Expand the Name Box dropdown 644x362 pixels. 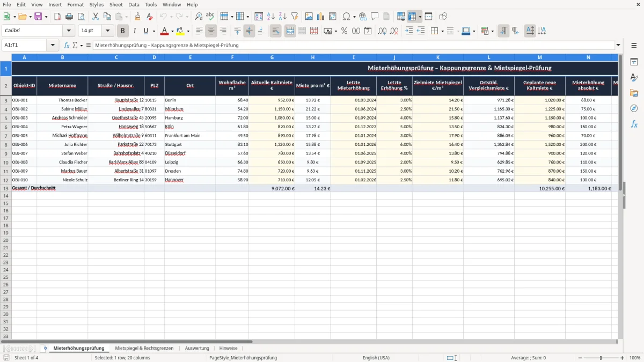pyautogui.click(x=53, y=45)
